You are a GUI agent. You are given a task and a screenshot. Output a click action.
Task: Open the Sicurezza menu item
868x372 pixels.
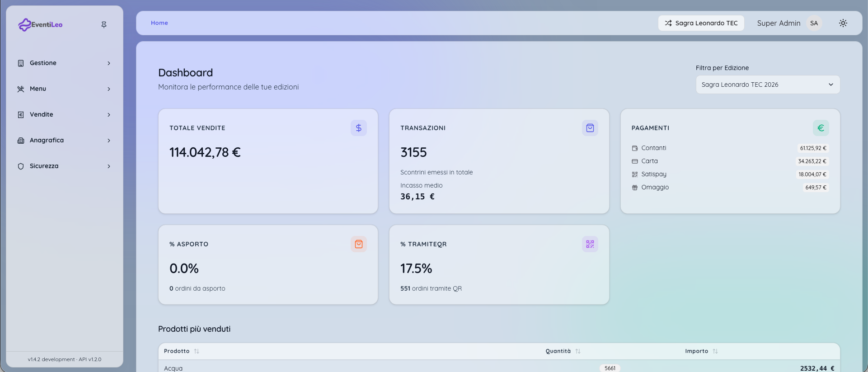tap(65, 166)
